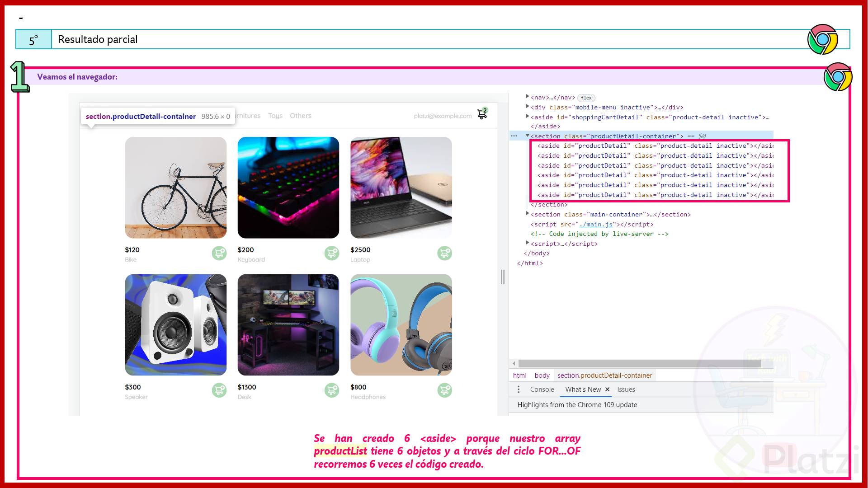
Task: Click the Chrome 109 update highlights text
Action: click(x=577, y=405)
